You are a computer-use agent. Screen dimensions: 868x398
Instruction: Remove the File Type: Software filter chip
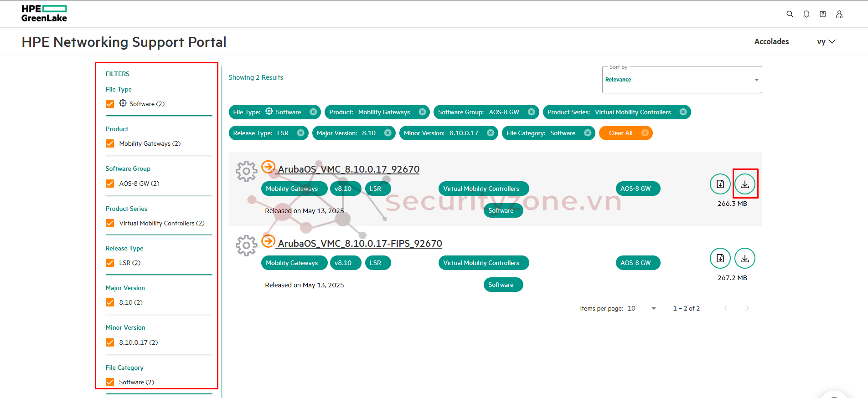click(313, 112)
